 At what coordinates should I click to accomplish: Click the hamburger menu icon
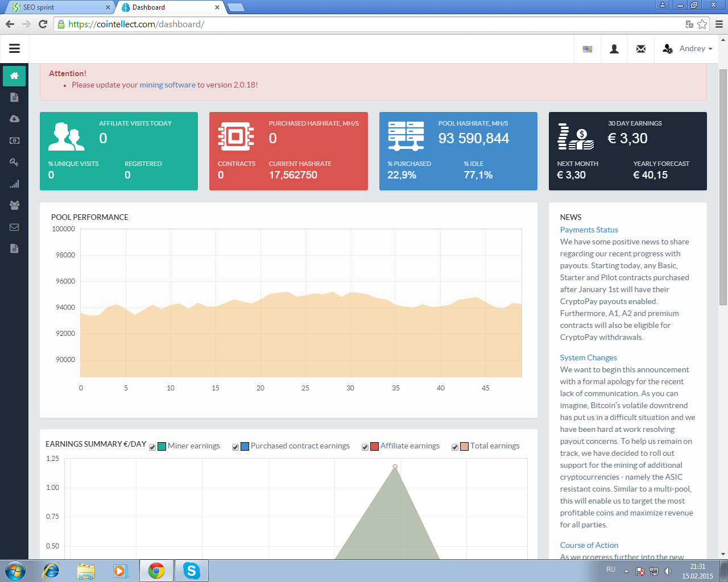point(14,49)
